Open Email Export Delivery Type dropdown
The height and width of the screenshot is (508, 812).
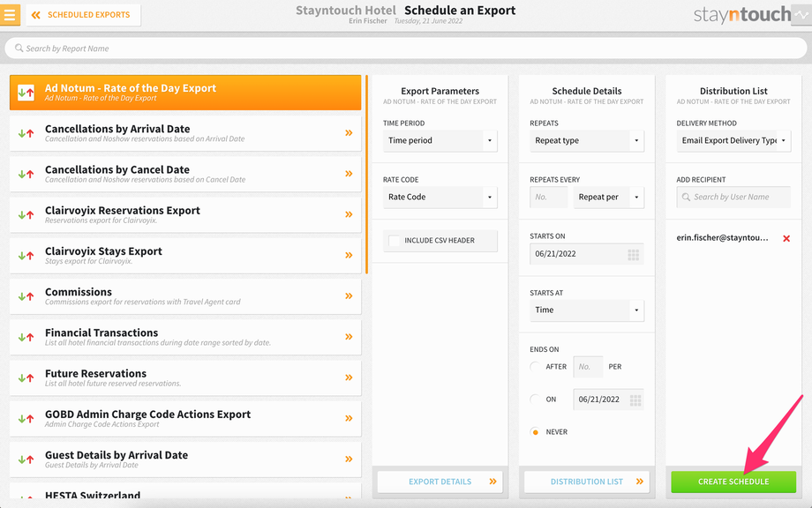pyautogui.click(x=733, y=141)
